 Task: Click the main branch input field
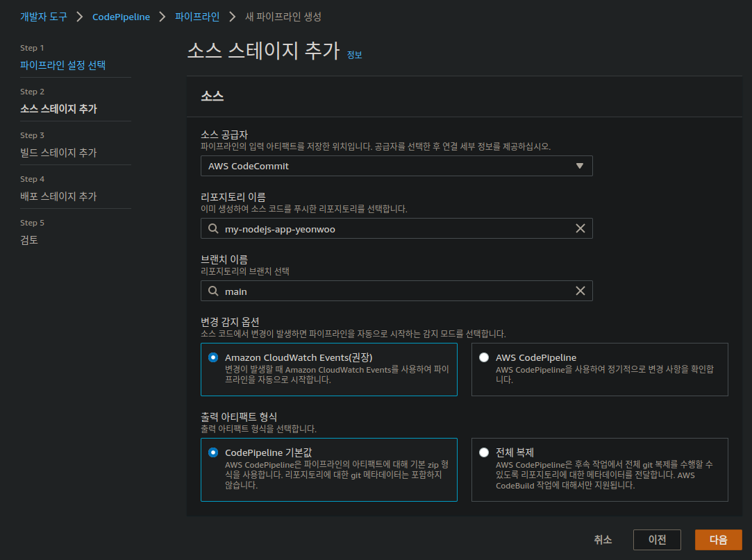[x=396, y=291]
